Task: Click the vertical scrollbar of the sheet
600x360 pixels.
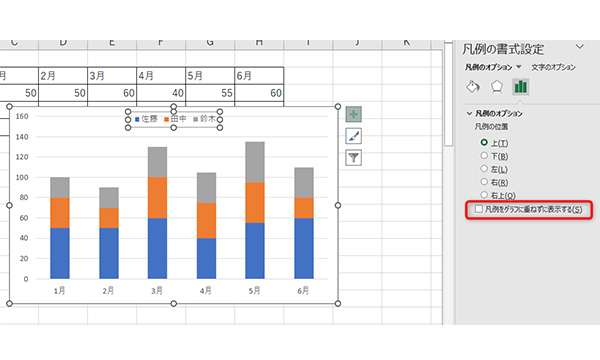Action: (x=448, y=94)
